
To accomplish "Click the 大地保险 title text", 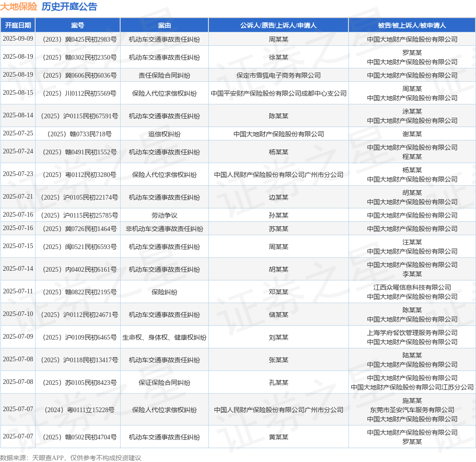I will 18,6.
